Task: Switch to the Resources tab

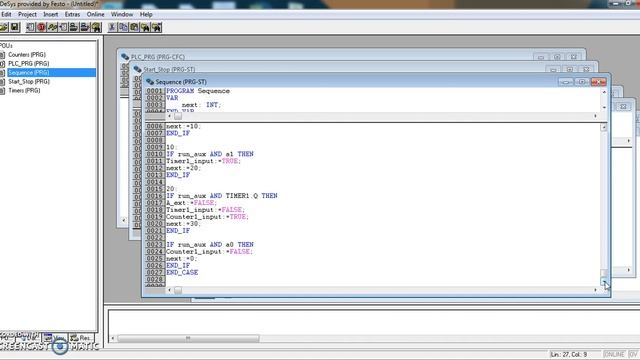Action: (81, 338)
